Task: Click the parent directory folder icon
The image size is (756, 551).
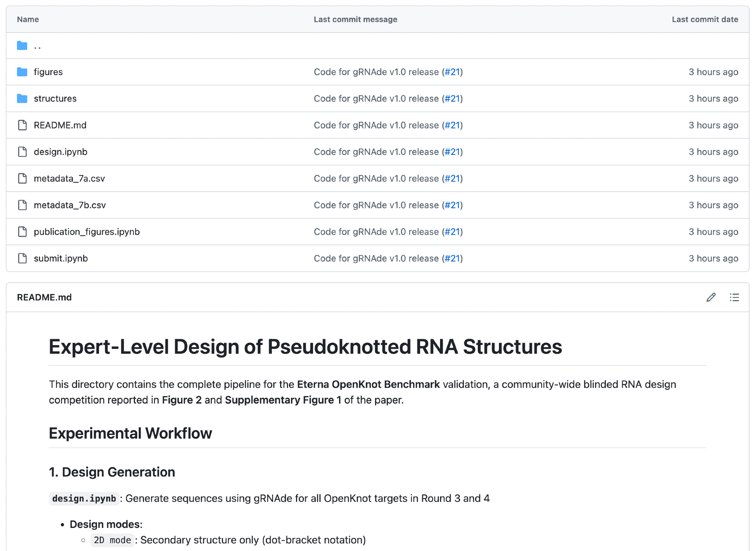Action: point(22,46)
